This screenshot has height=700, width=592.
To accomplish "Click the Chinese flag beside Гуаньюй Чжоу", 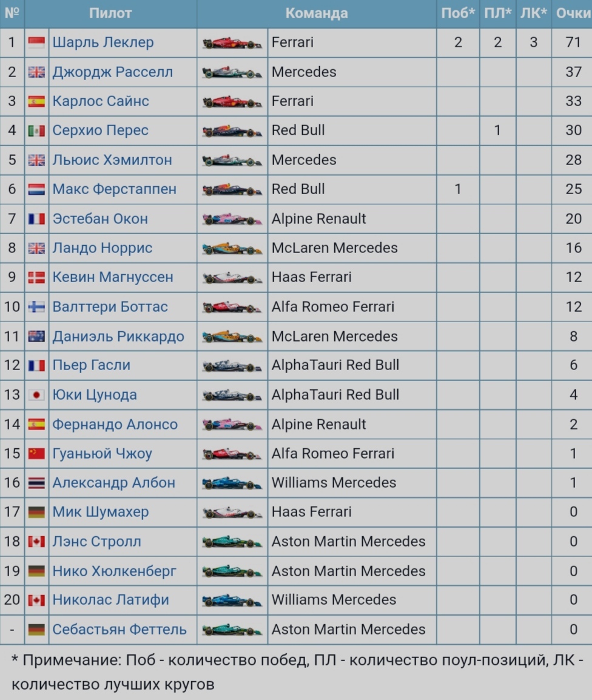I will click(36, 454).
